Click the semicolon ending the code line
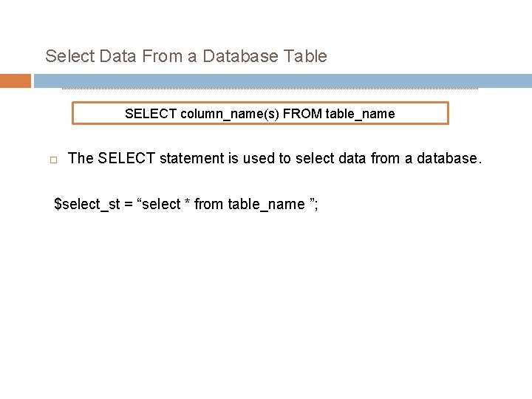 tap(317, 205)
